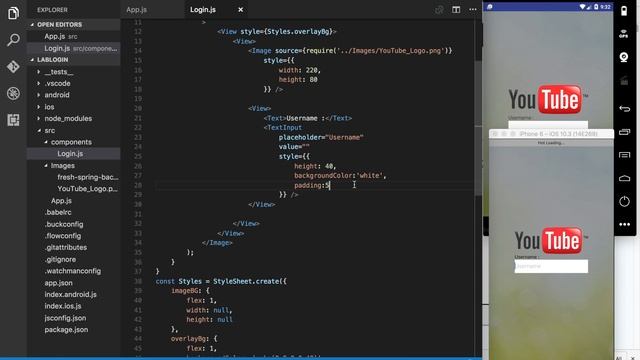
Task: Click the Android emulator GPS icon
Action: 624,34
